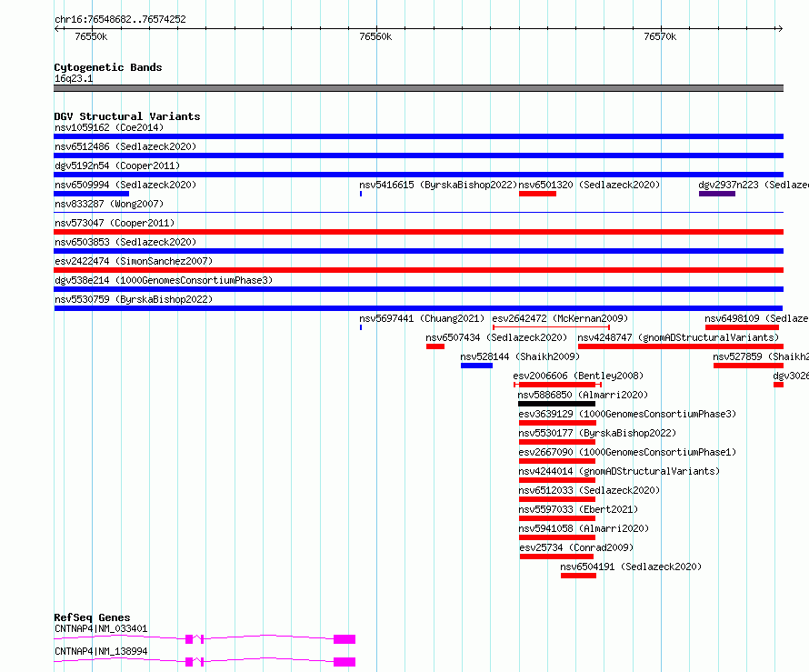Click nsv6501320 (Sedlazeck2020) red bar
Screen dimensions: 809x672
click(537, 194)
